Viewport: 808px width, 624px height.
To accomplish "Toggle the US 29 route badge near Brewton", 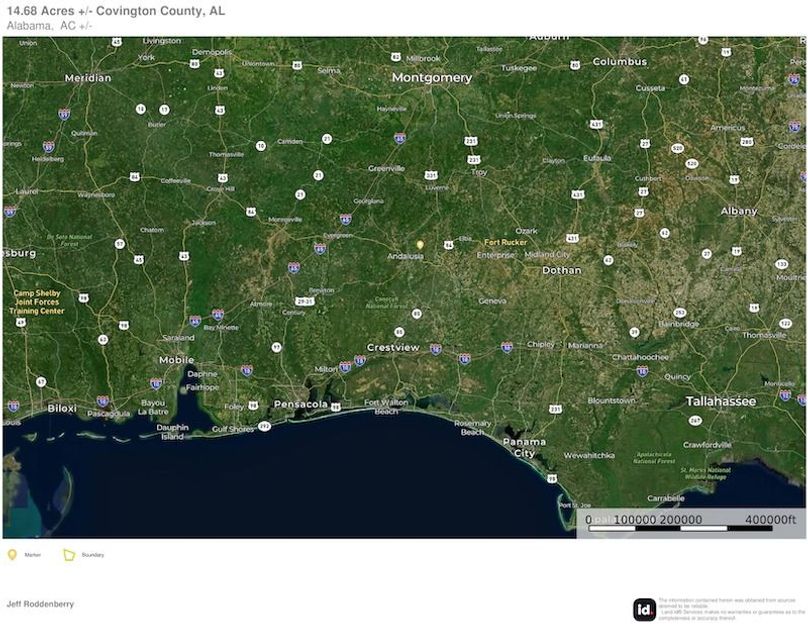I will (x=305, y=300).
